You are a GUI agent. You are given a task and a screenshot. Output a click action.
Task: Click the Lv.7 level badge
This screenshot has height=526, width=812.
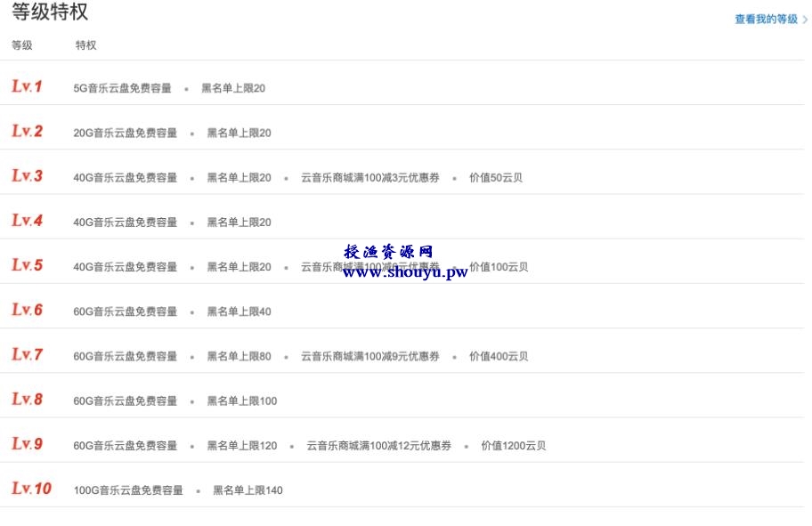[x=27, y=354]
